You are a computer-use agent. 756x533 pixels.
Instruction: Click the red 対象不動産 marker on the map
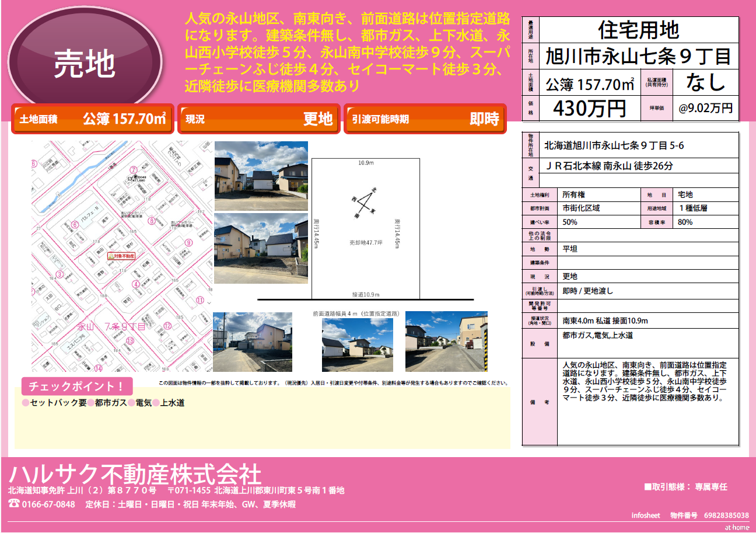coord(121,256)
